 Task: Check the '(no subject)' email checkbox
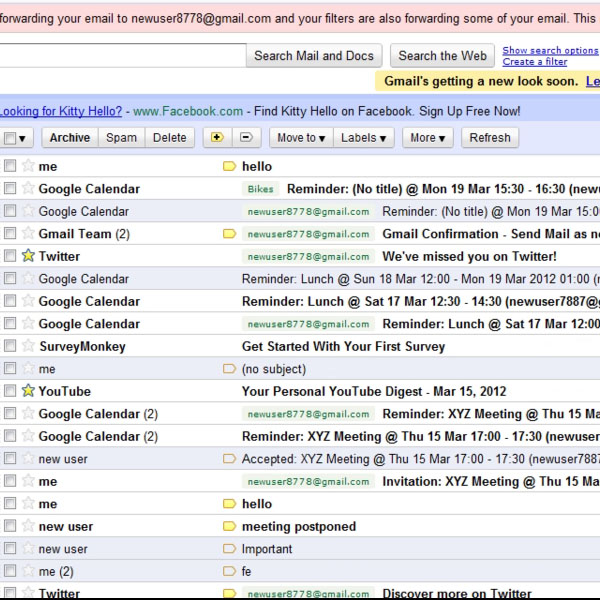point(10,368)
